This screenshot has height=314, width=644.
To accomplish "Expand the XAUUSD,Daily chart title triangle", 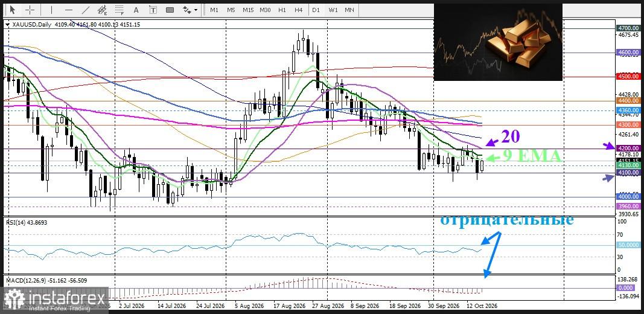I will (x=7, y=25).
